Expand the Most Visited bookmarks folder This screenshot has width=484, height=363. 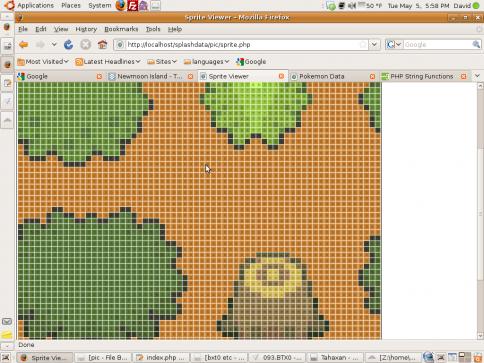[43, 62]
